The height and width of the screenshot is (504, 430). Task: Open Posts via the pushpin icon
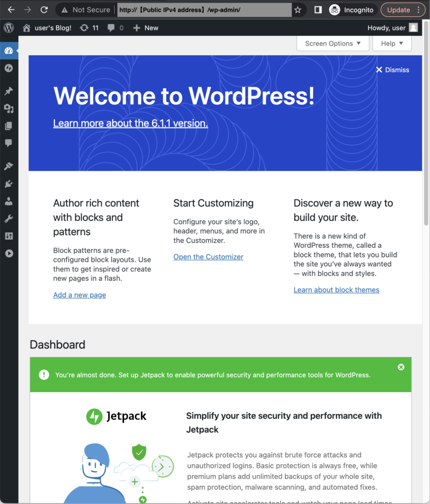9,91
